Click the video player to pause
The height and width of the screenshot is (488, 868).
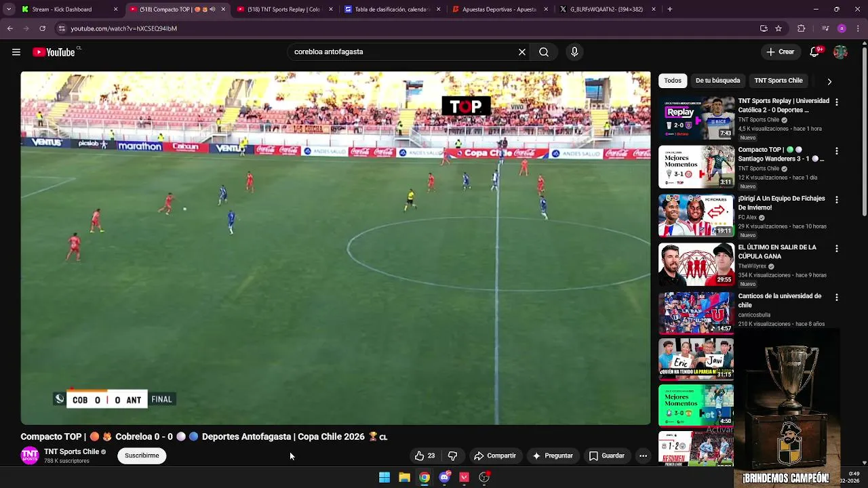(x=336, y=248)
